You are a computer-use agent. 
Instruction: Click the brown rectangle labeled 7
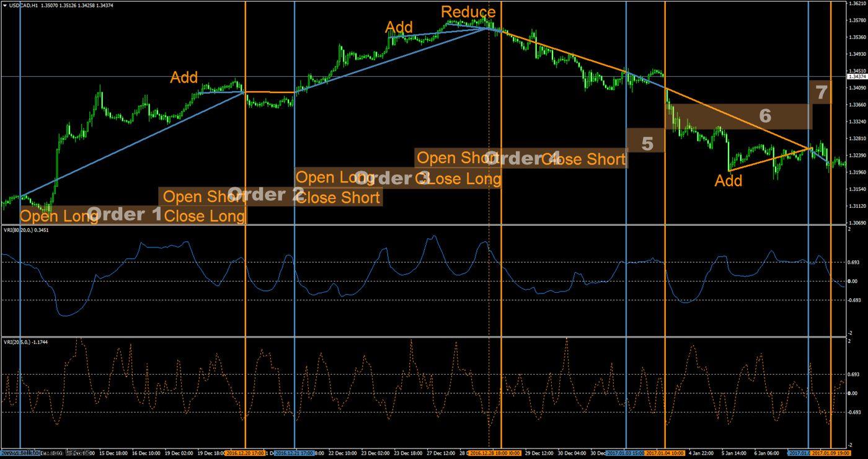point(821,92)
